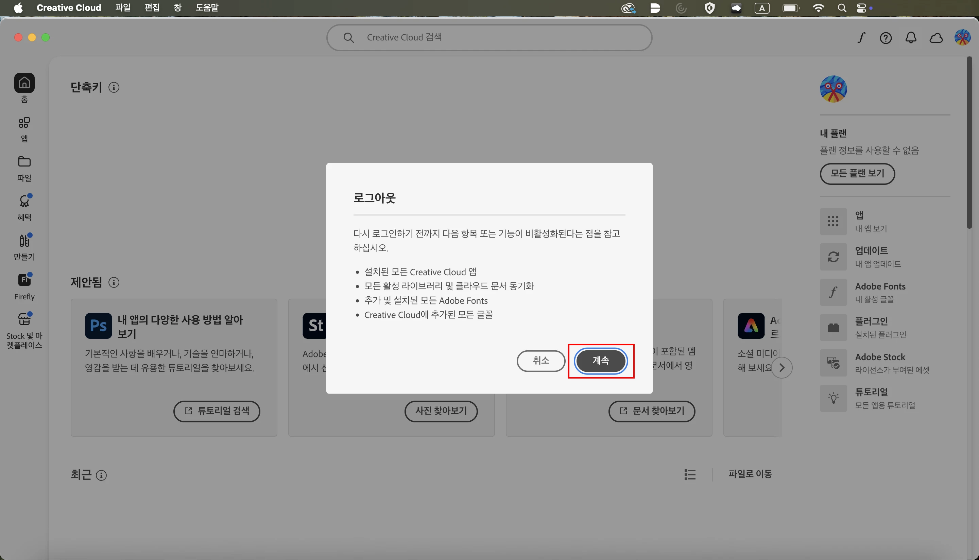The image size is (979, 560).
Task: Open macOS Control Center in menu bar
Action: 861,8
